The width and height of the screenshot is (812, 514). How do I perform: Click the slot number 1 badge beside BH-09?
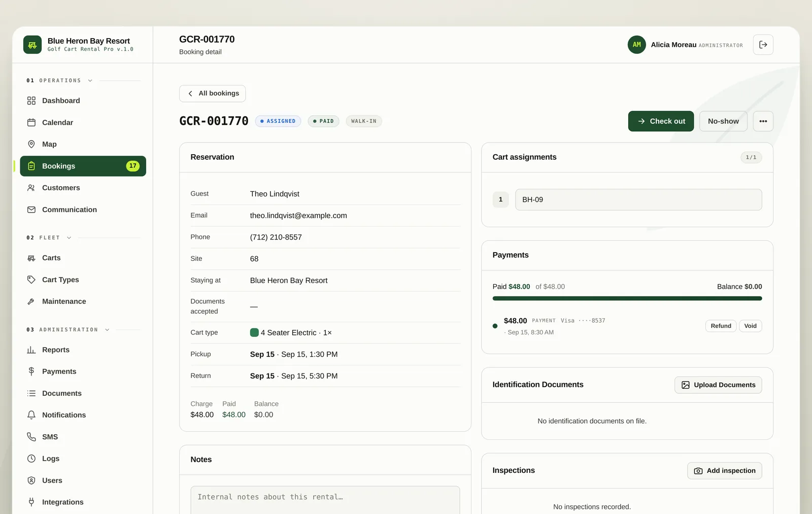[500, 199]
